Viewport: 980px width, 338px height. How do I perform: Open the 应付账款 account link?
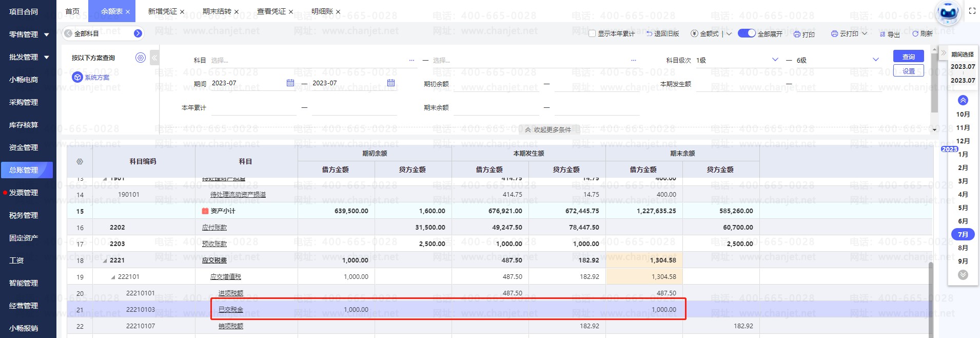(214, 228)
